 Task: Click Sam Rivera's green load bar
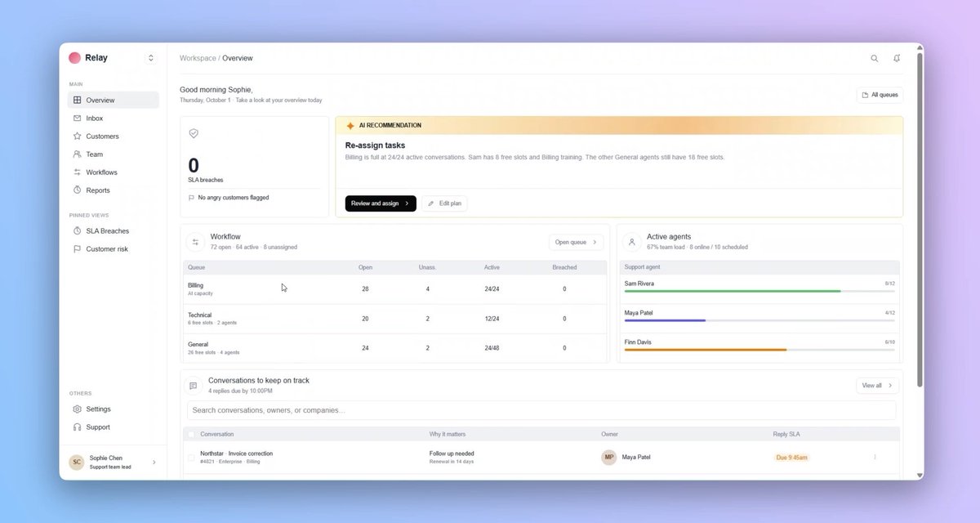click(x=733, y=291)
